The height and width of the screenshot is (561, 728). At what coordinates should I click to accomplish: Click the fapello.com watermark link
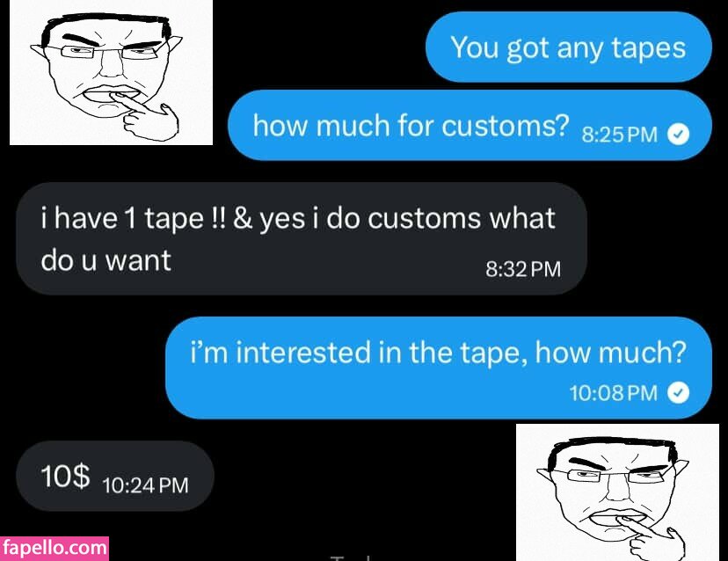click(55, 549)
